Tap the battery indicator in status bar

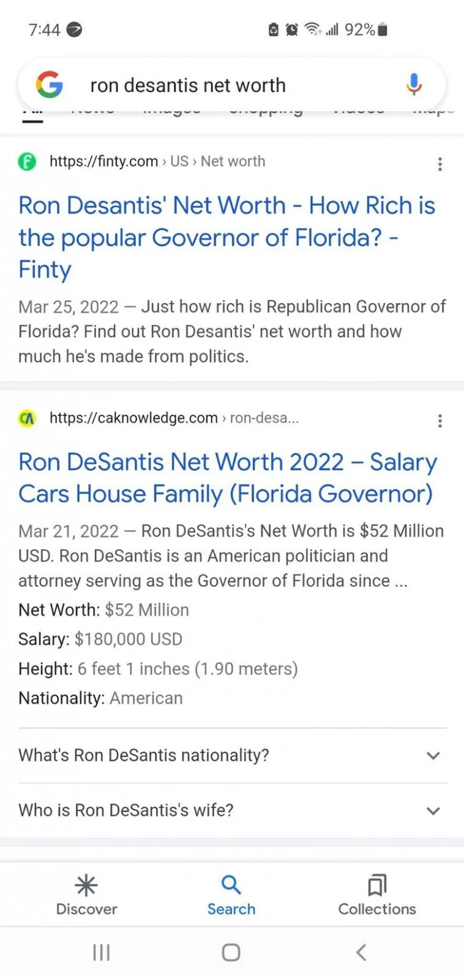tap(382, 29)
